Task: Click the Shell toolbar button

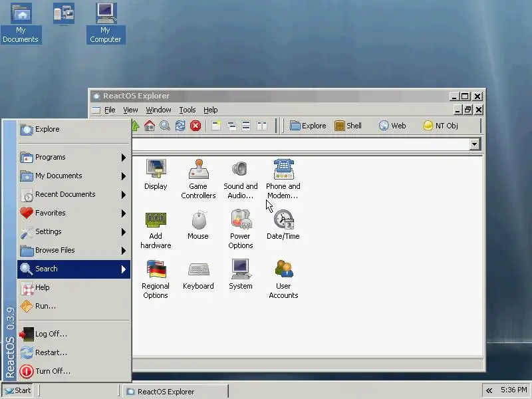Action: (348, 126)
